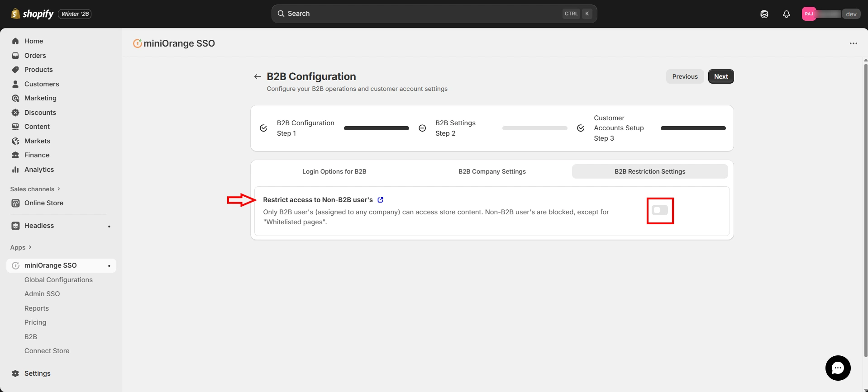Go to B2B Settings Step 2

pos(455,128)
